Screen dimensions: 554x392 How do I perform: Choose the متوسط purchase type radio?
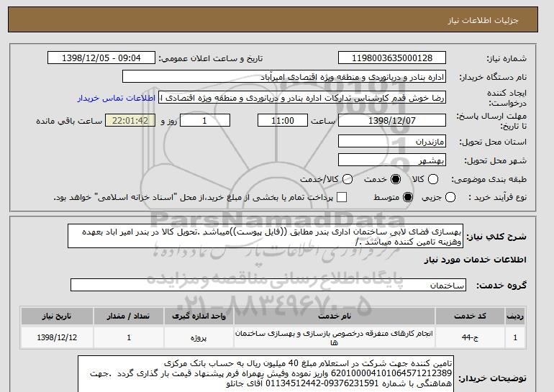click(408, 197)
